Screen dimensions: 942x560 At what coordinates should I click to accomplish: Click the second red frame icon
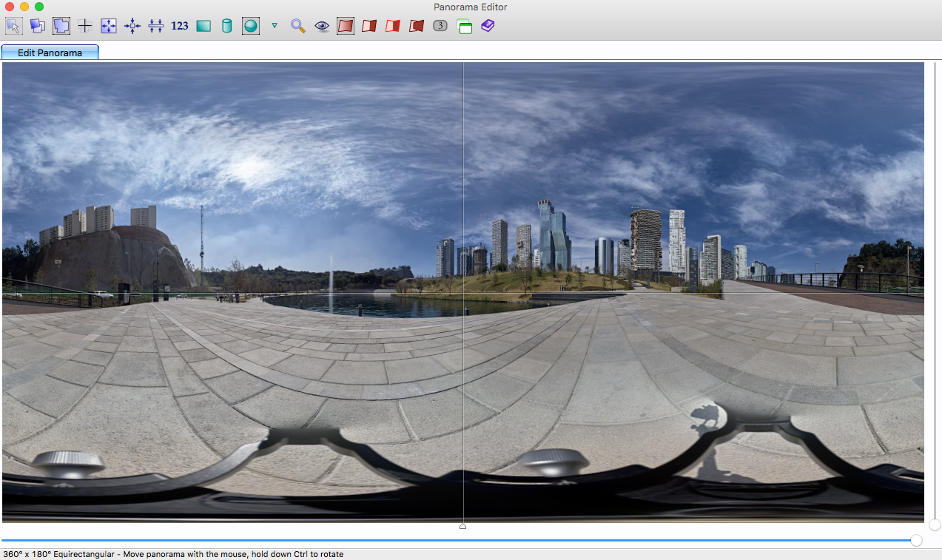[369, 26]
